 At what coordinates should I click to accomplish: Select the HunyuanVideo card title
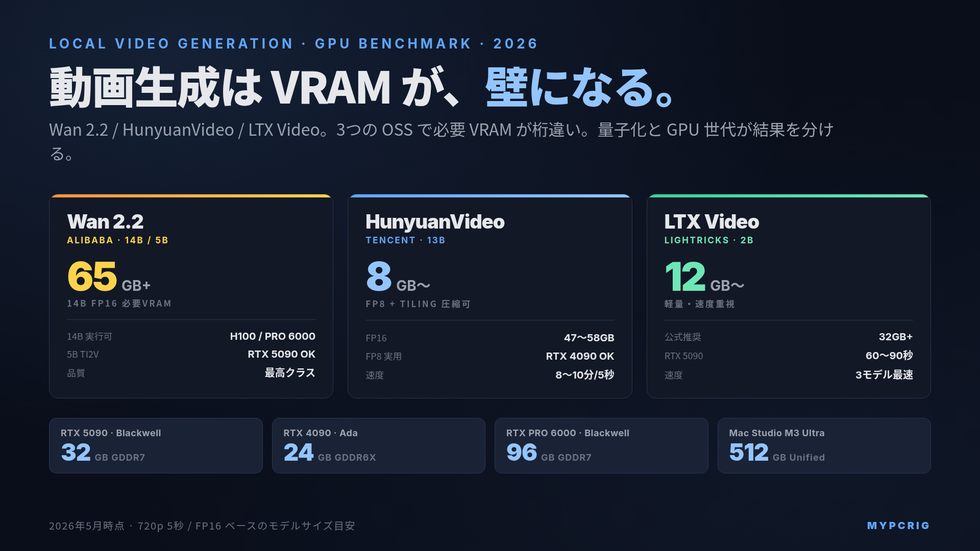point(435,222)
